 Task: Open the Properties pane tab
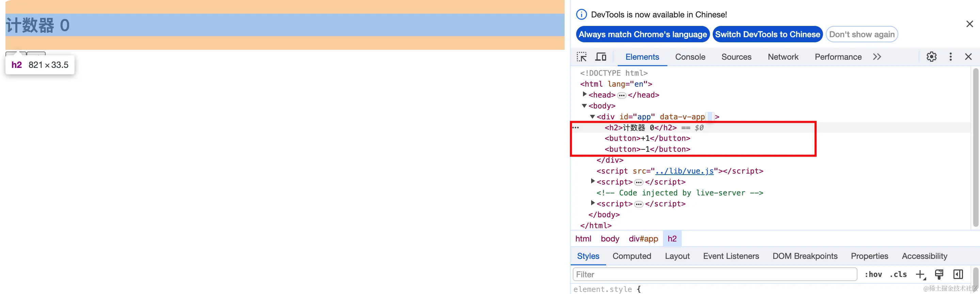tap(869, 256)
